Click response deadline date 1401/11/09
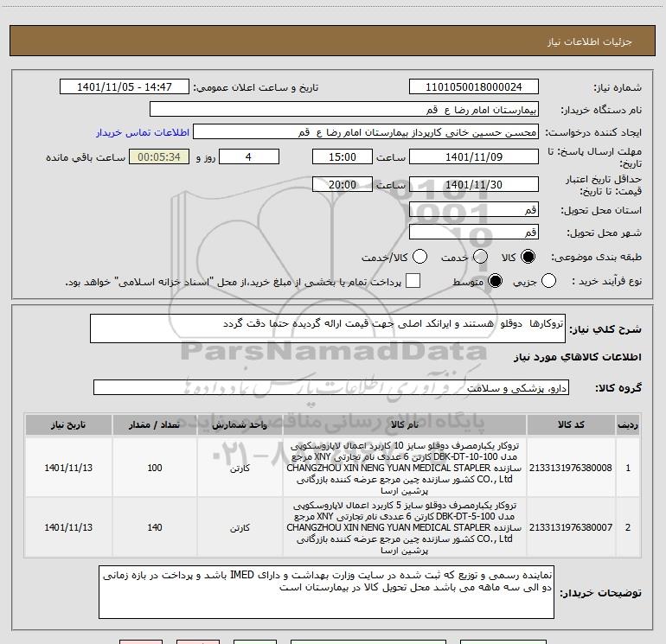The image size is (666, 644). pos(474,157)
